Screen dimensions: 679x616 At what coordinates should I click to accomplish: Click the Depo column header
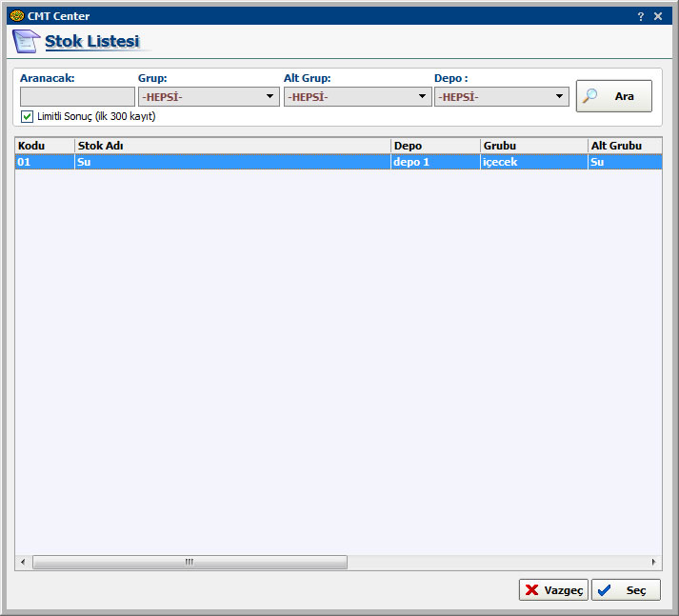tap(435, 146)
